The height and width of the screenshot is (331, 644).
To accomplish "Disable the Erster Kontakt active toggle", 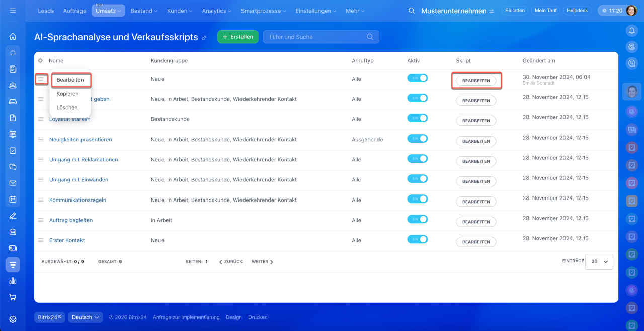I will point(417,239).
